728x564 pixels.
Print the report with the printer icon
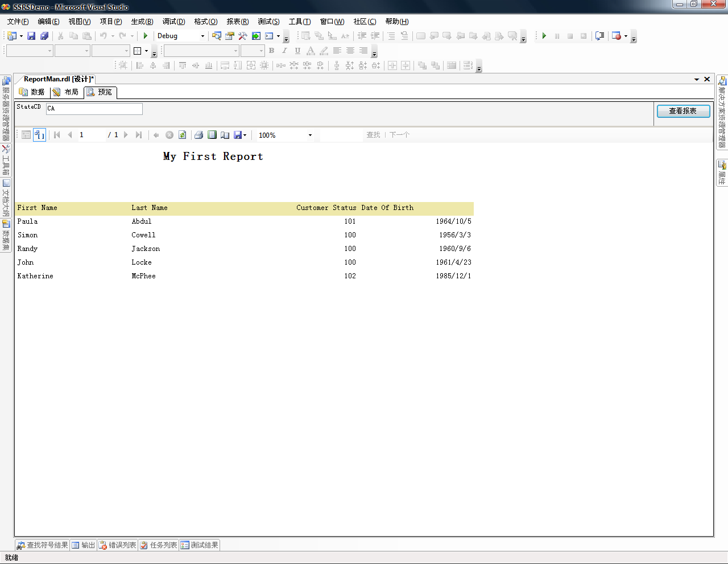[x=198, y=135]
